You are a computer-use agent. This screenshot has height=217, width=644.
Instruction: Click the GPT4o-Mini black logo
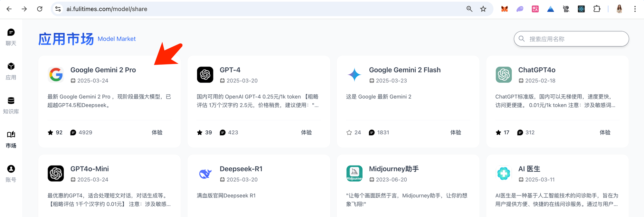56,174
